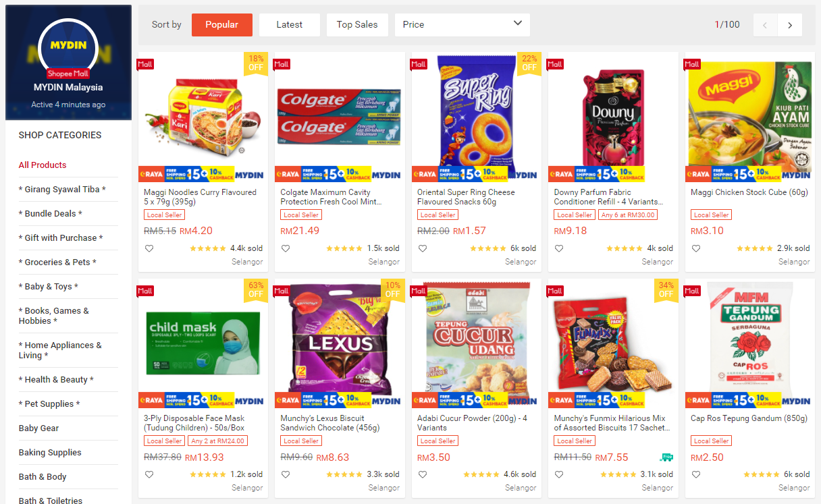821x504 pixels.
Task: Go to next page arrow
Action: pos(790,25)
